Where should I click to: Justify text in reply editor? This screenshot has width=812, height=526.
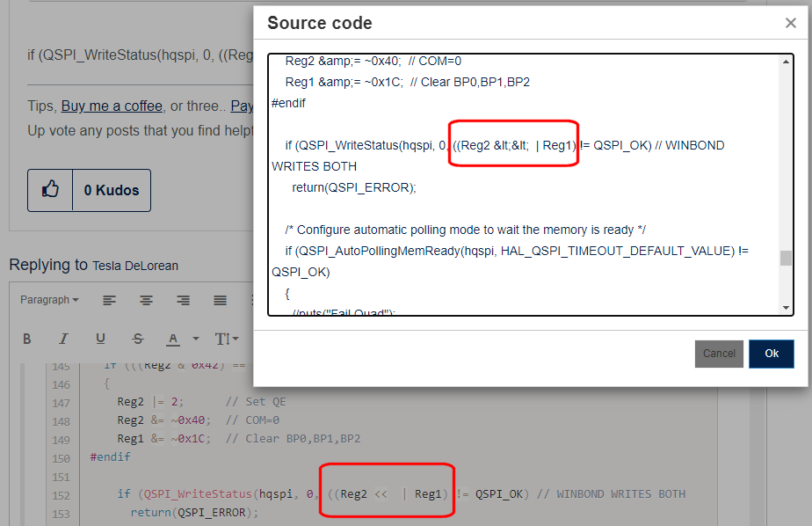[x=220, y=300]
